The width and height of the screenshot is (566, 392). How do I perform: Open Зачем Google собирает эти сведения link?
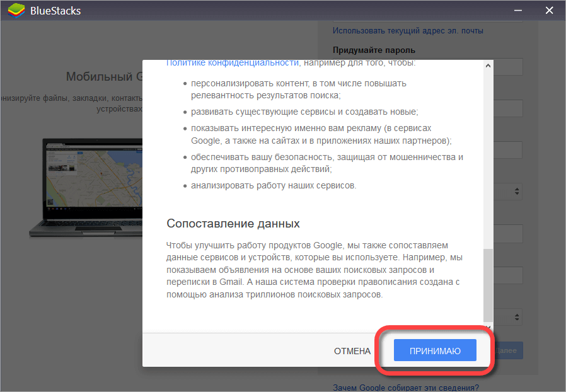pos(405,388)
